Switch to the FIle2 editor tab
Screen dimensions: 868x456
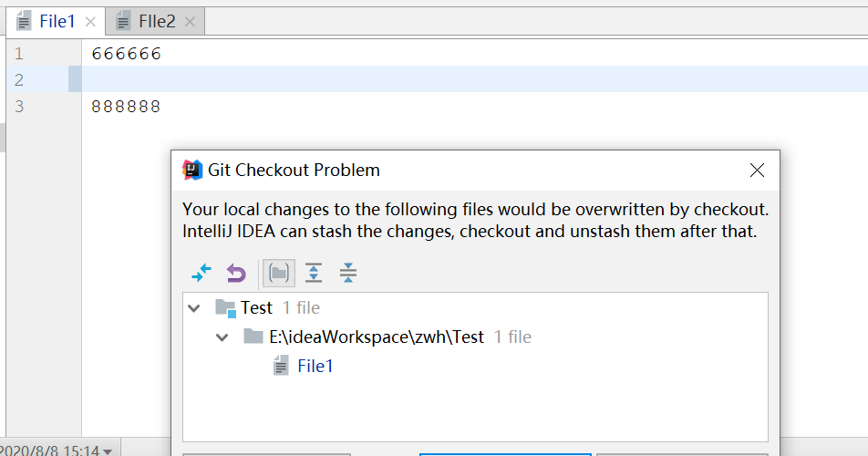click(x=157, y=22)
